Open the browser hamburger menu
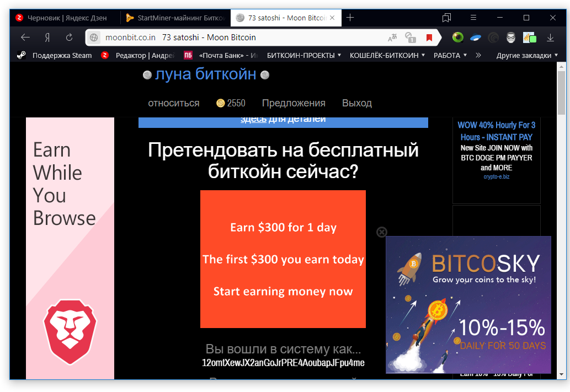Viewport: 570px width, 392px height. pyautogui.click(x=473, y=18)
